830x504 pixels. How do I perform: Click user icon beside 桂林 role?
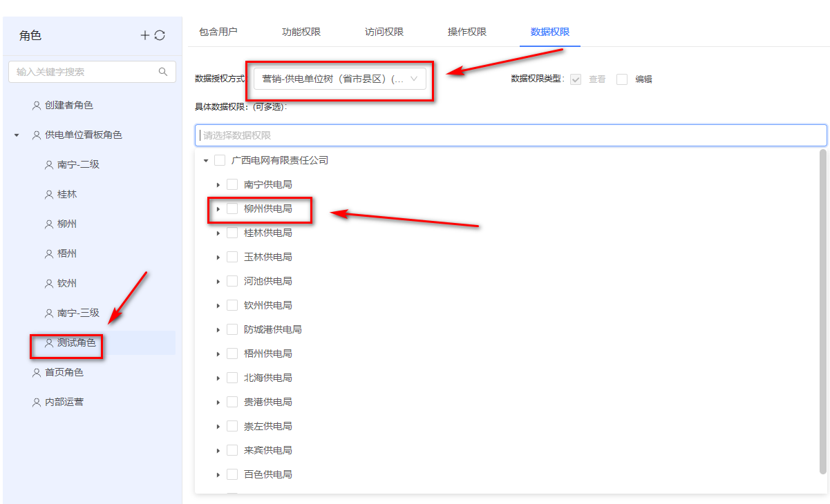(49, 195)
